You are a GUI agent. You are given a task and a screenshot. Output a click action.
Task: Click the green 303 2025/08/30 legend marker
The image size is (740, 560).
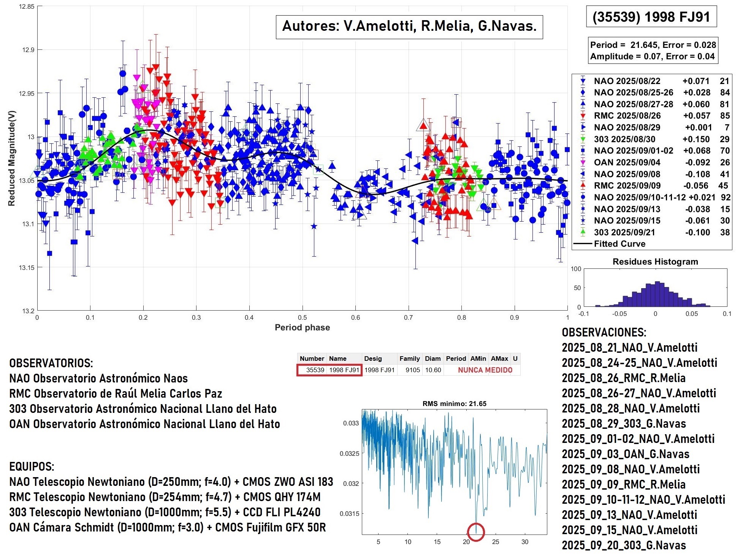(583, 139)
